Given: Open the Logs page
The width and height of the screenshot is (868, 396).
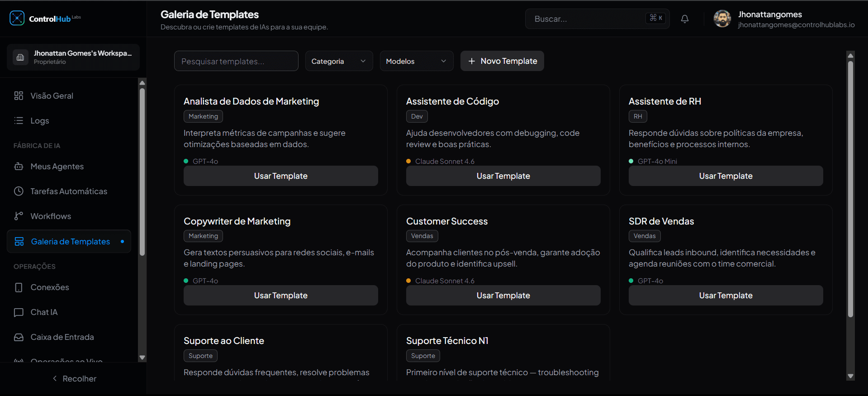Looking at the screenshot, I should pyautogui.click(x=69, y=120).
